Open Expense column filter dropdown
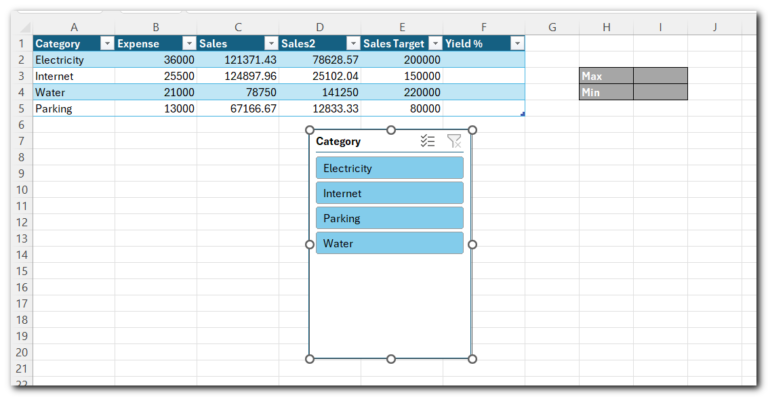768x397 pixels. coord(189,44)
